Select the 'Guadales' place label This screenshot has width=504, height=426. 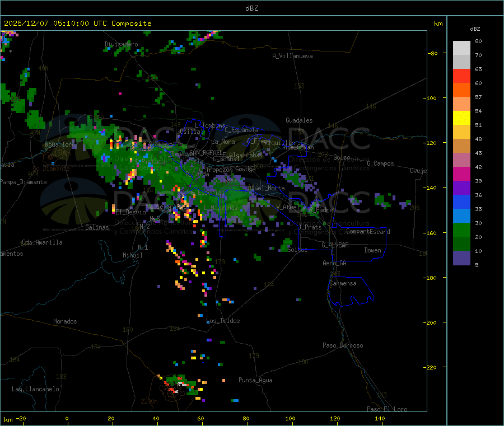(299, 120)
